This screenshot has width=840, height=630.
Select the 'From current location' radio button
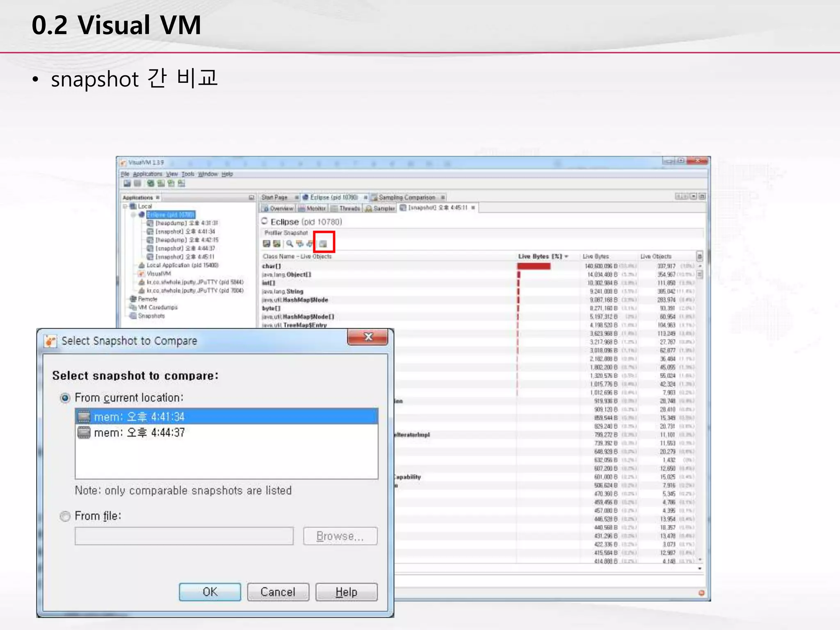(x=65, y=398)
